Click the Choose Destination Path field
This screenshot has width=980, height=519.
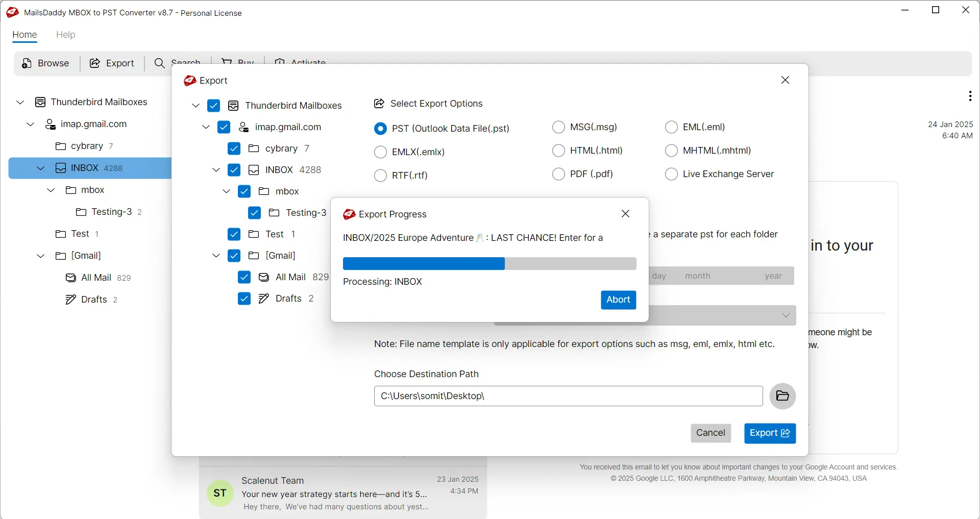tap(568, 396)
